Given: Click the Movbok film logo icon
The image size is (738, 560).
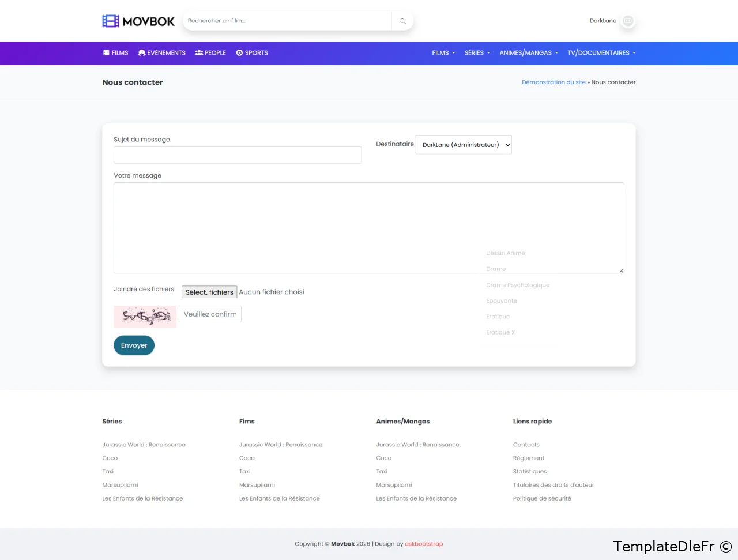Looking at the screenshot, I should click(111, 21).
